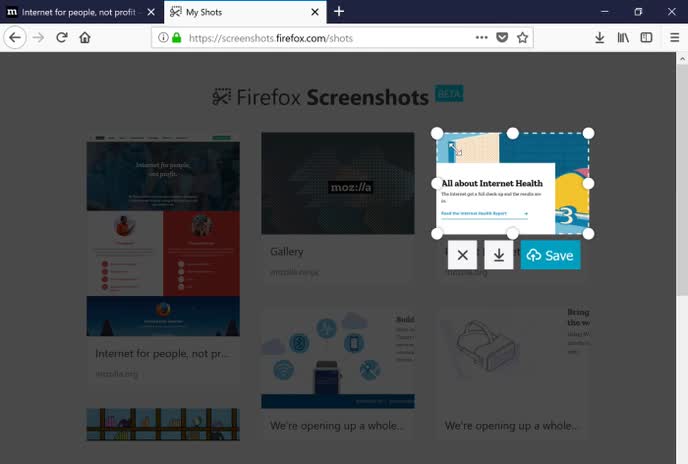Viewport: 688px width, 464px height.
Task: Open the Firefox home page icon
Action: click(x=85, y=38)
